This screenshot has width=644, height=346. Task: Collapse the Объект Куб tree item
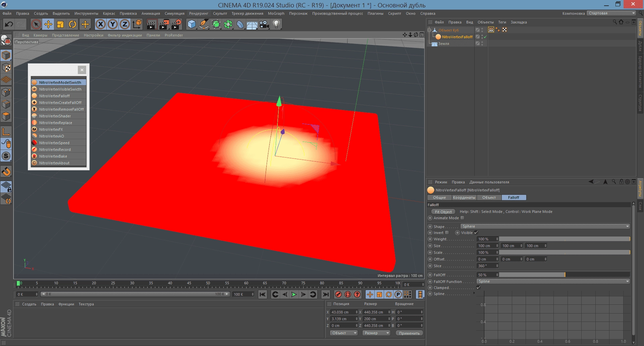pyautogui.click(x=429, y=30)
